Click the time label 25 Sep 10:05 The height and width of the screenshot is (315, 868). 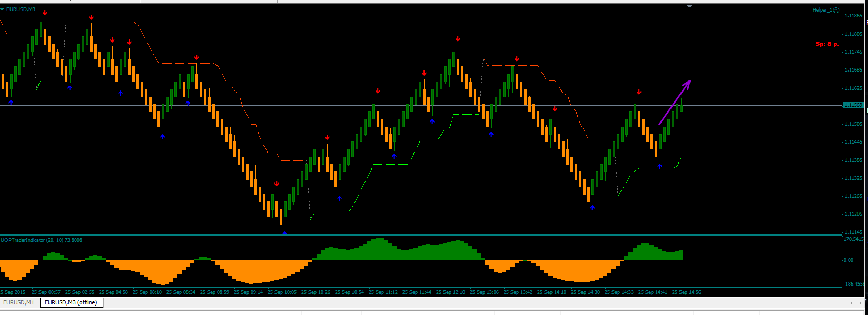tap(282, 292)
